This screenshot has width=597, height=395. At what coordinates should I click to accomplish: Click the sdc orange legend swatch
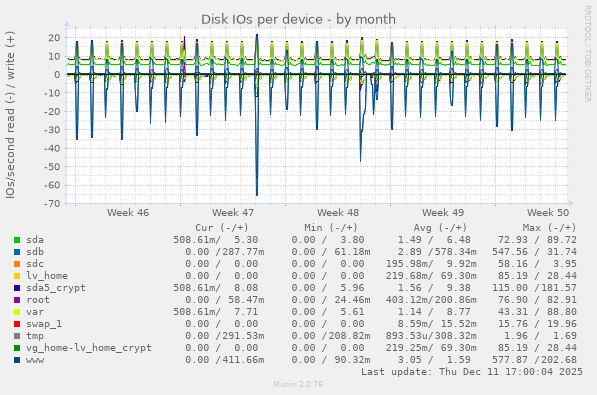(x=17, y=264)
